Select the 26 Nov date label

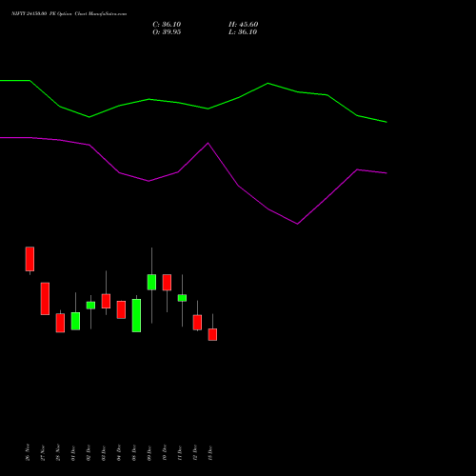tap(28, 452)
